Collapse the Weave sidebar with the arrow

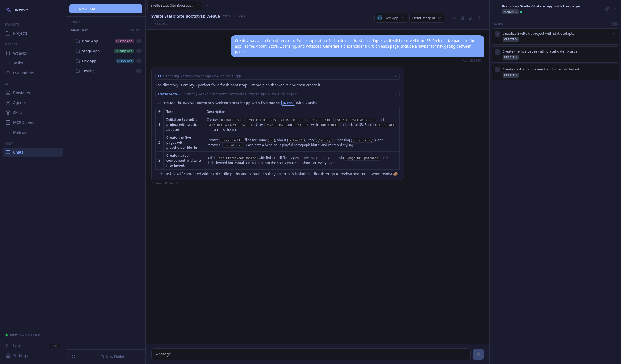(58, 10)
